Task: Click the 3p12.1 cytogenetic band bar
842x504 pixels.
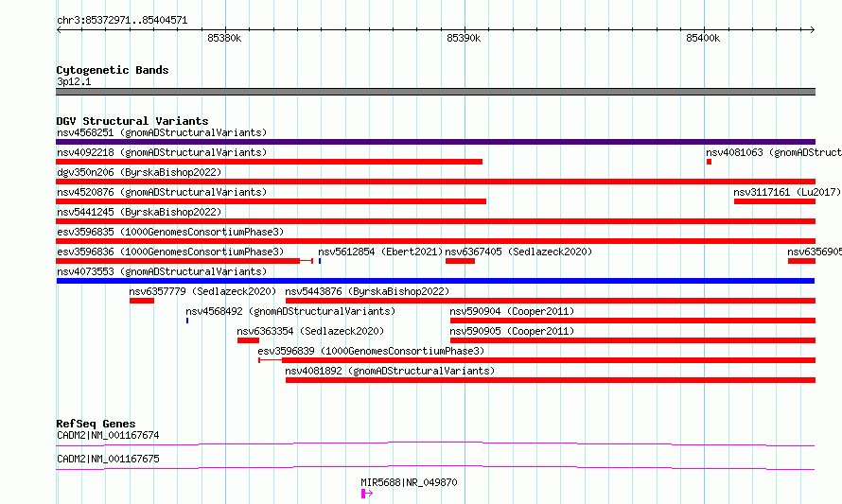Action: pyautogui.click(x=435, y=93)
